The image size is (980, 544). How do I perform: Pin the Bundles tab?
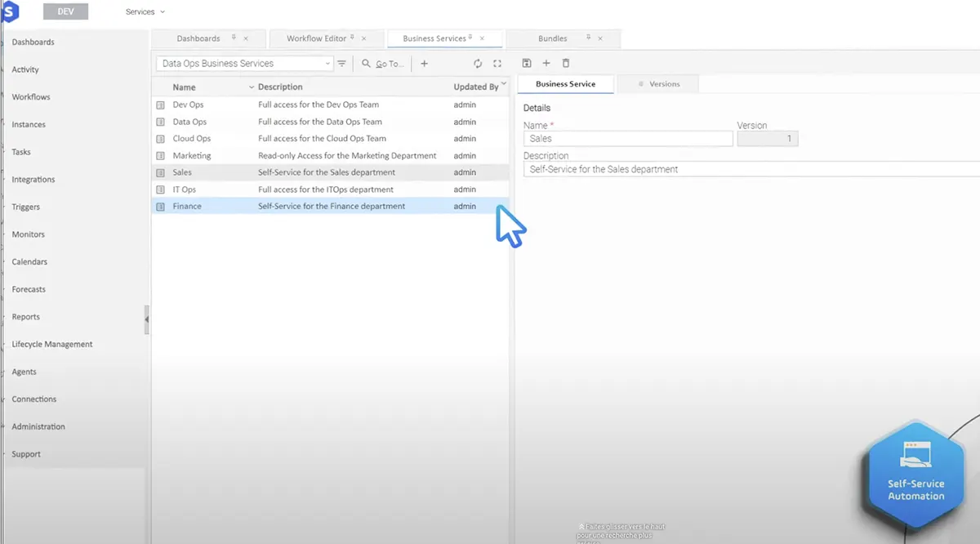point(588,38)
